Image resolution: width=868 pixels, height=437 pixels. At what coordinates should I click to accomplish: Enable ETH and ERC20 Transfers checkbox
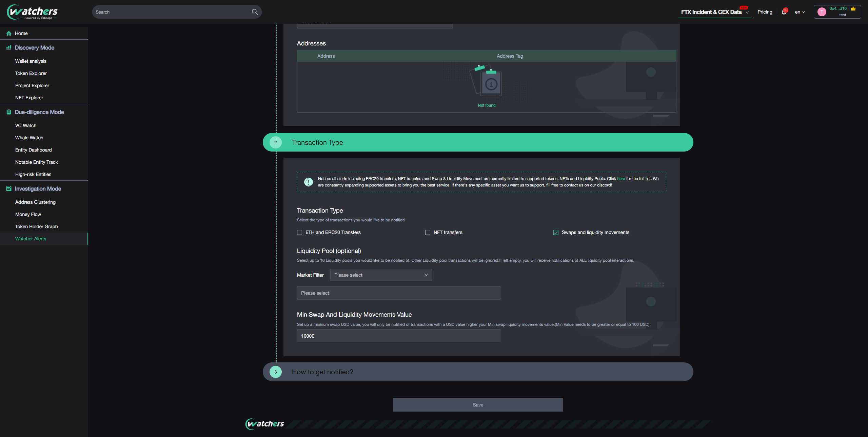299,232
